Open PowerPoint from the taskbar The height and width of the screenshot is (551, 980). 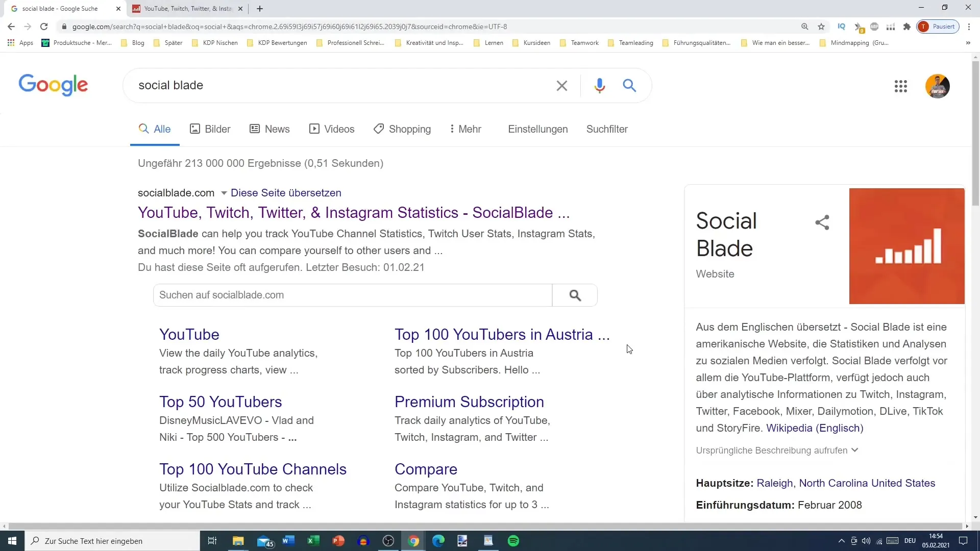pos(338,541)
